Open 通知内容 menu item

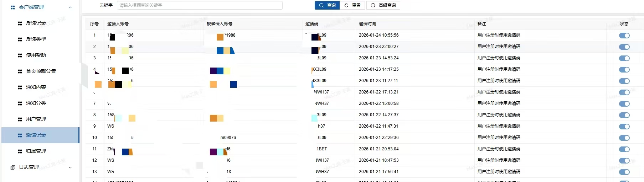(x=40, y=87)
